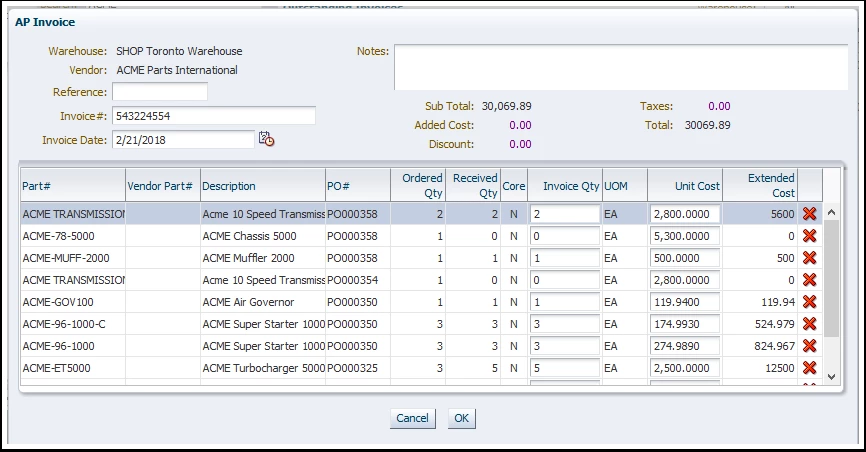
Task: Click ACME Muffler 2000 description
Action: point(248,258)
